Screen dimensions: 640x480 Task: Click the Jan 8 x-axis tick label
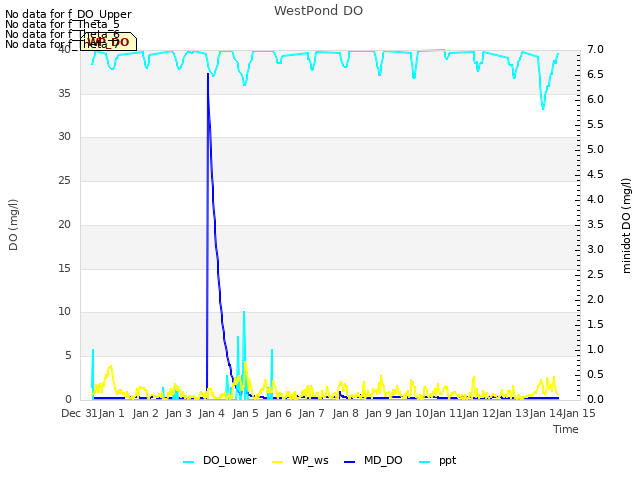345,413
